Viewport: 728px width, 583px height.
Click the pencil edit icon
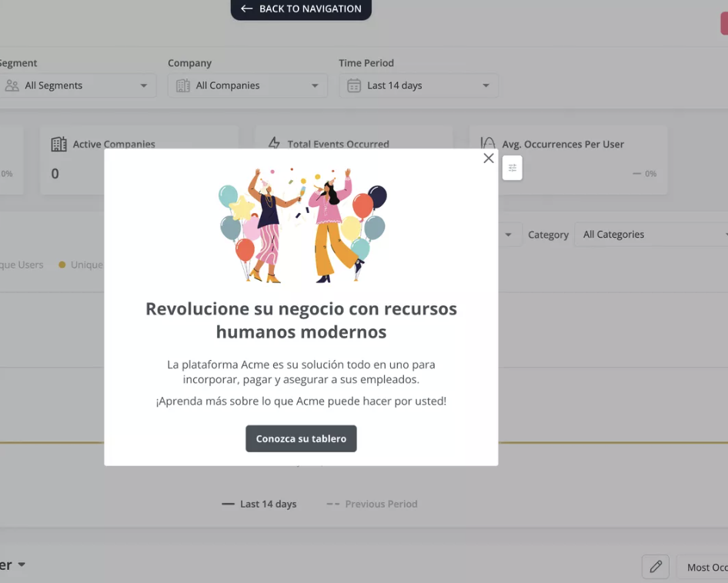pyautogui.click(x=656, y=567)
